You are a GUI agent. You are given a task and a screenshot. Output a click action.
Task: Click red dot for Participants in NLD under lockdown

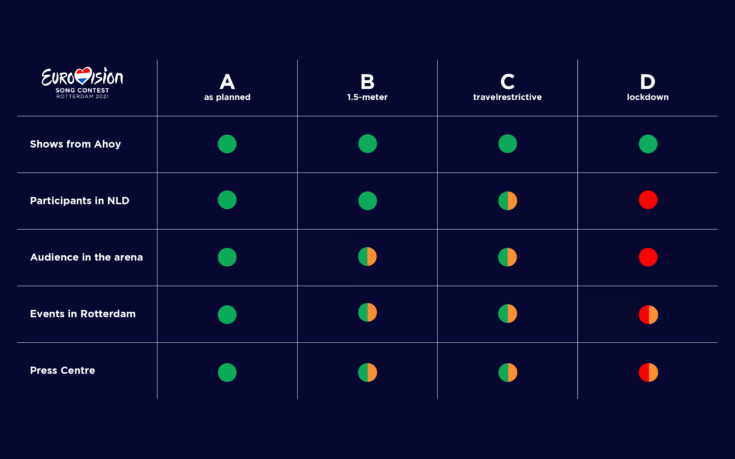coord(648,200)
